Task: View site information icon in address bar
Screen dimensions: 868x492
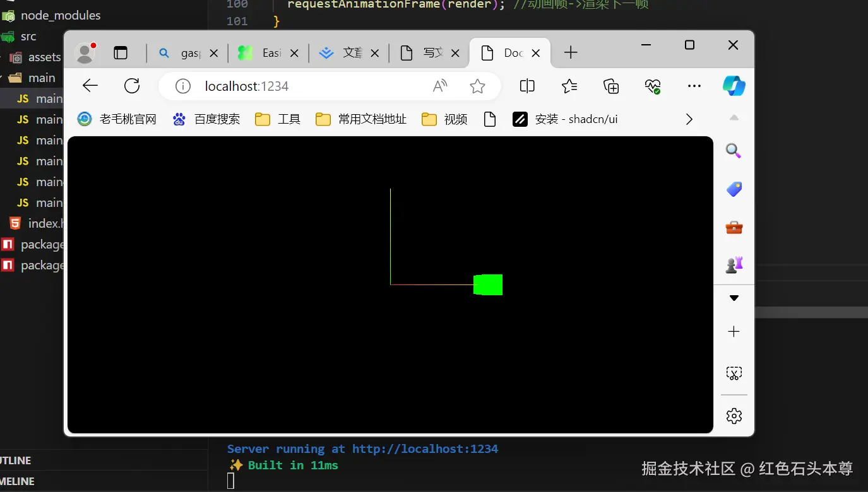Action: pos(183,86)
